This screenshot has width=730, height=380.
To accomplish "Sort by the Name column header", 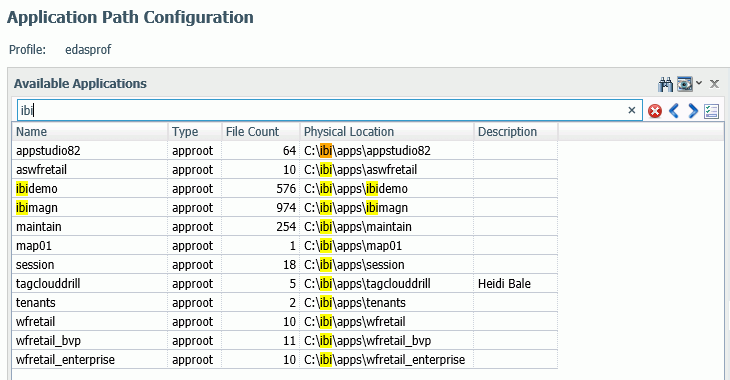I will [x=90, y=132].
